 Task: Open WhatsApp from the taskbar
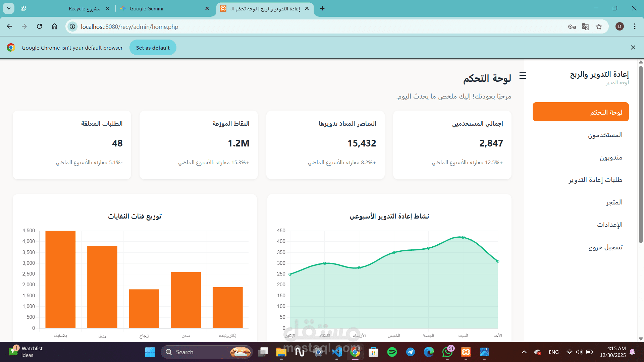[x=447, y=352]
